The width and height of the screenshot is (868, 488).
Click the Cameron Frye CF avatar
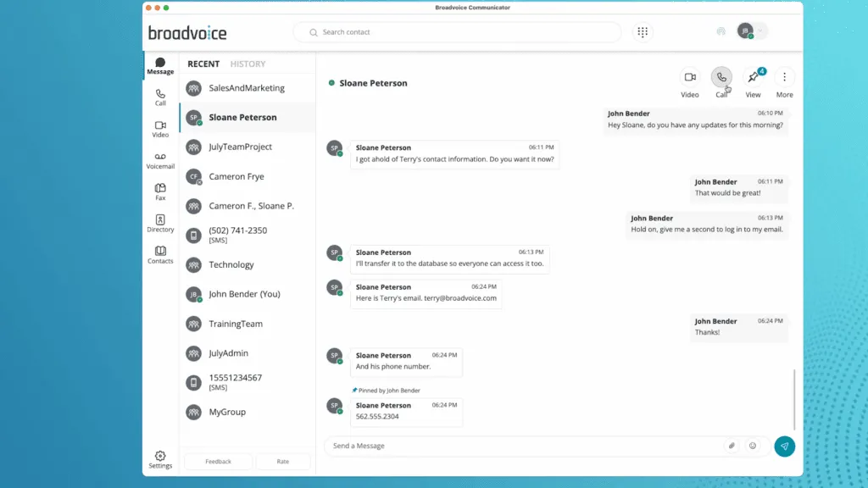coord(194,176)
